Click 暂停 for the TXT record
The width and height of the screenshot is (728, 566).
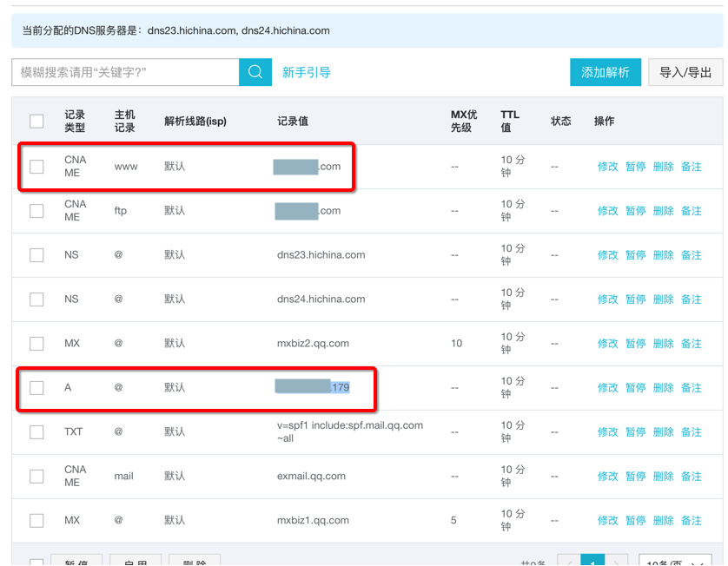point(636,432)
